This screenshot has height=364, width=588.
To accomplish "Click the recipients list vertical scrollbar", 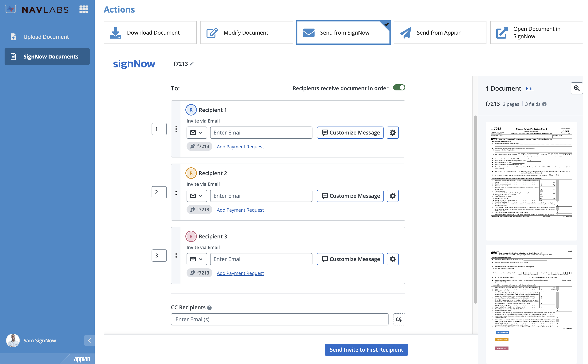I will coord(475,209).
